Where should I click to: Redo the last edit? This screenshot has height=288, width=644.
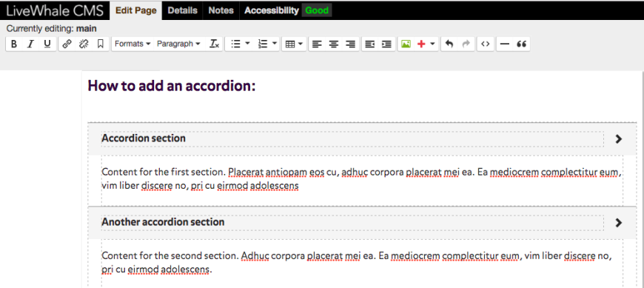tap(466, 44)
